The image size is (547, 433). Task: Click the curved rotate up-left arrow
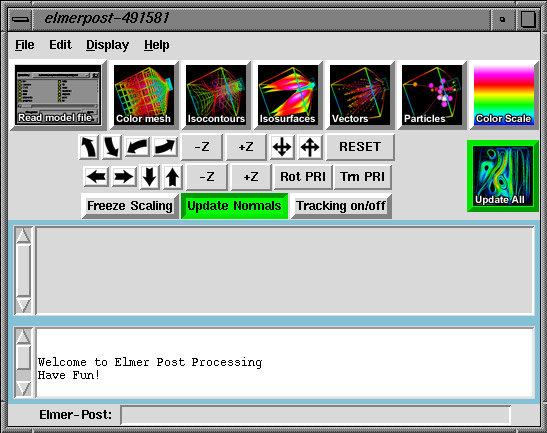click(89, 147)
